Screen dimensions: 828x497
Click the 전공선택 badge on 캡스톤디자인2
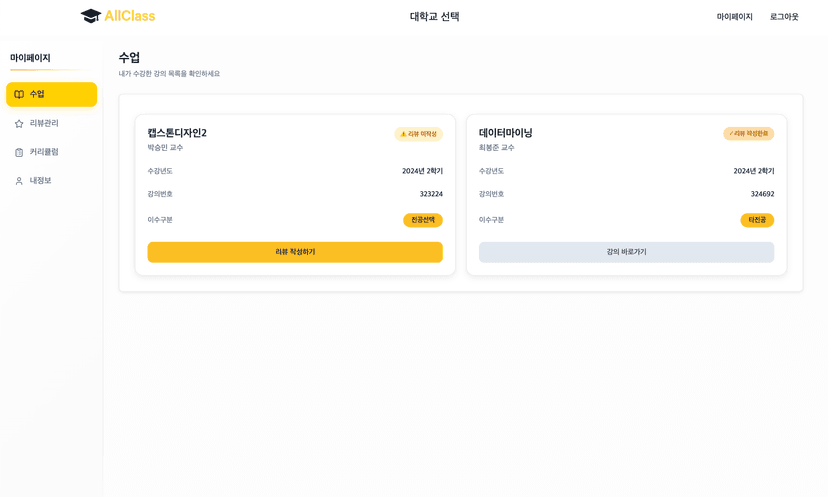[422, 220]
